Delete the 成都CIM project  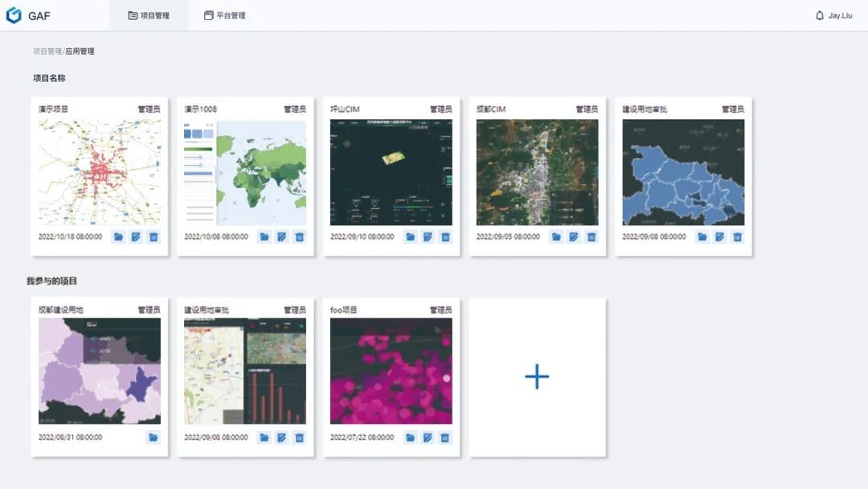click(592, 237)
